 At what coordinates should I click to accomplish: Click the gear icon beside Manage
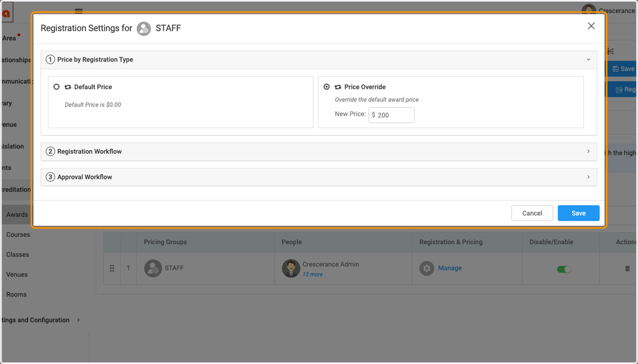[426, 268]
